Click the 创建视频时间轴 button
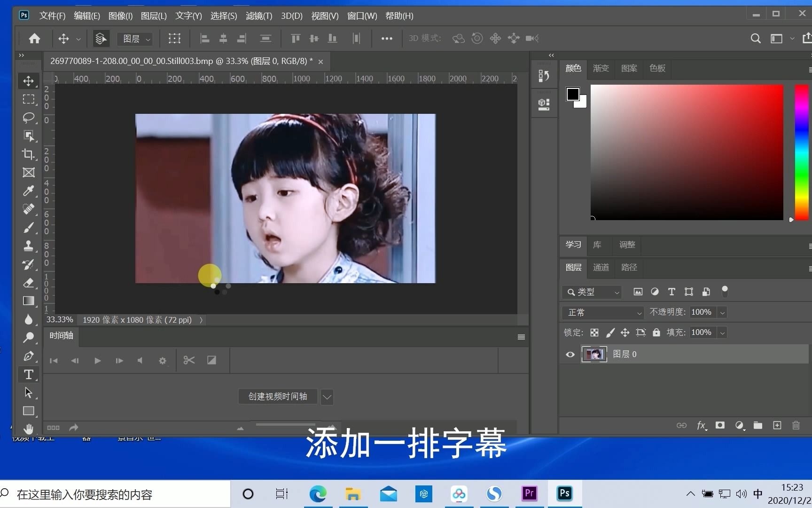Screen dimensions: 812x508 [x=277, y=397]
